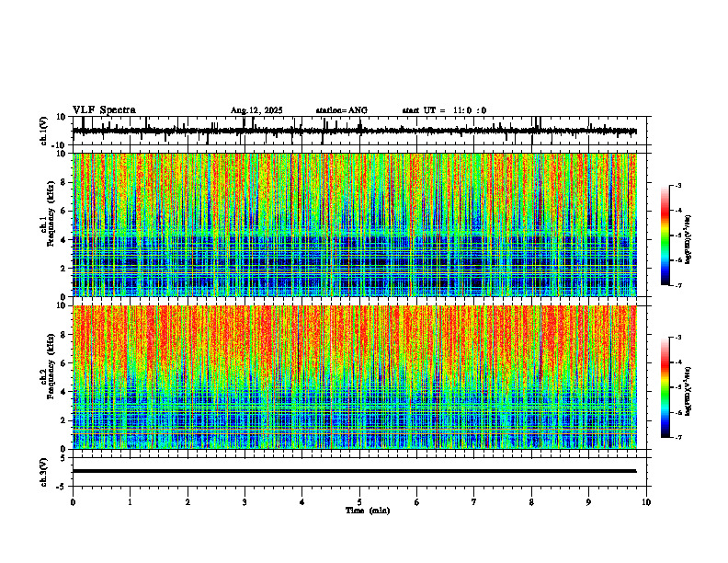Click the ch.1 spectrogram color bar

pos(665,236)
